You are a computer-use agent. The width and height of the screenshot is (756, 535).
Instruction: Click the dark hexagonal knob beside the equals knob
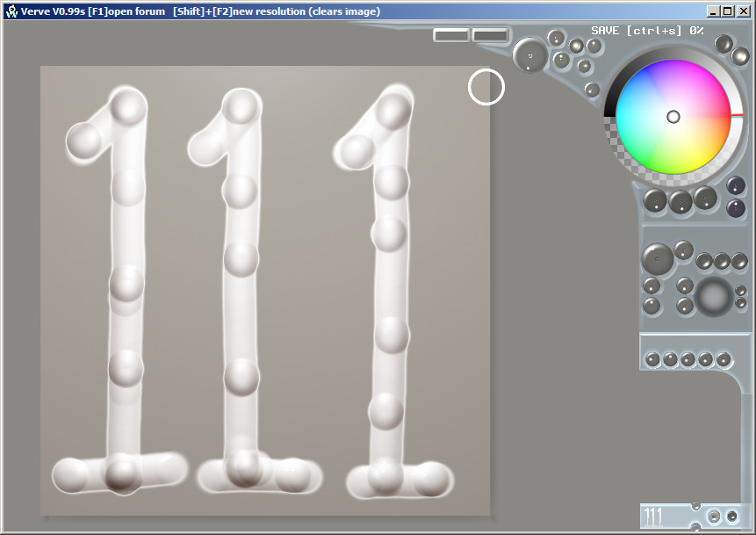[732, 517]
